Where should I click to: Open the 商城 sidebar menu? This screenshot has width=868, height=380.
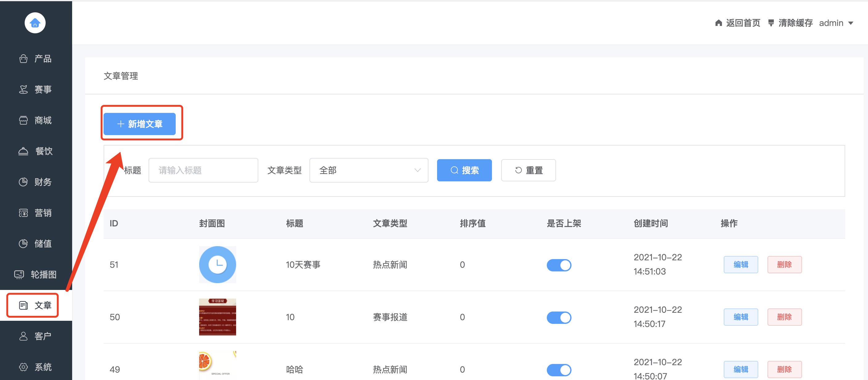click(x=36, y=120)
